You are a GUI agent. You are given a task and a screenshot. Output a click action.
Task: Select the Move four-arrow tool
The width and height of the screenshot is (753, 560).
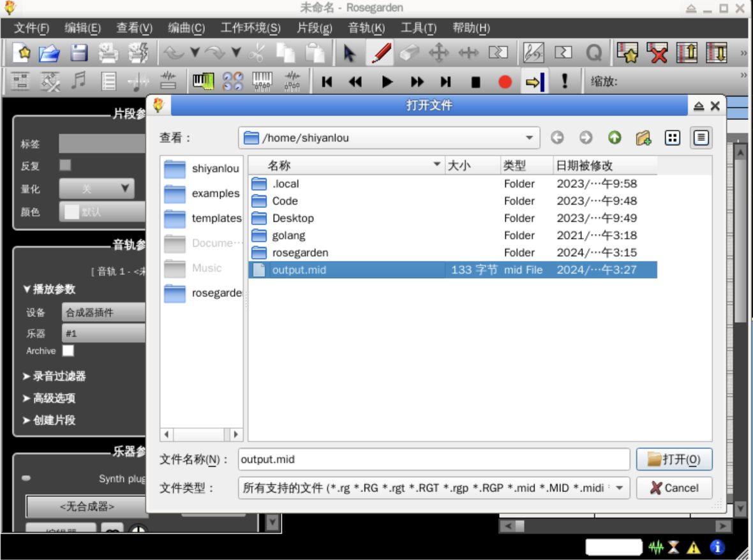click(x=438, y=53)
